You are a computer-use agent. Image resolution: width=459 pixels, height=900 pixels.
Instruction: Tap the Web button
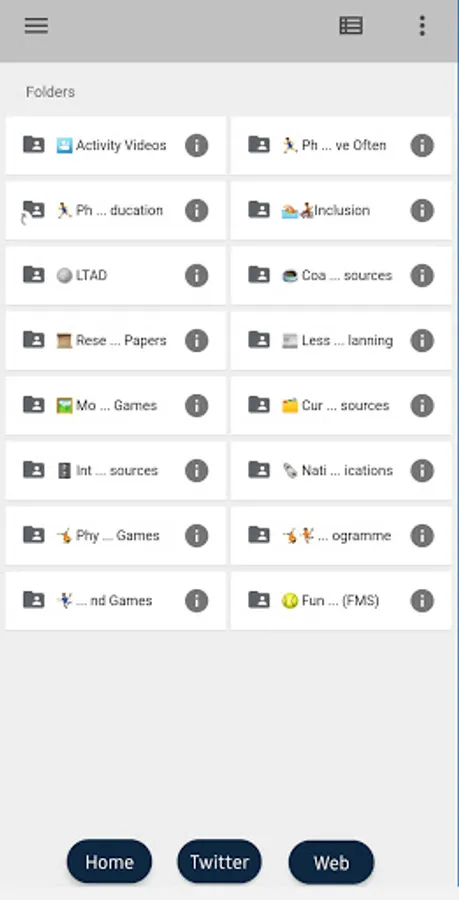tap(331, 862)
